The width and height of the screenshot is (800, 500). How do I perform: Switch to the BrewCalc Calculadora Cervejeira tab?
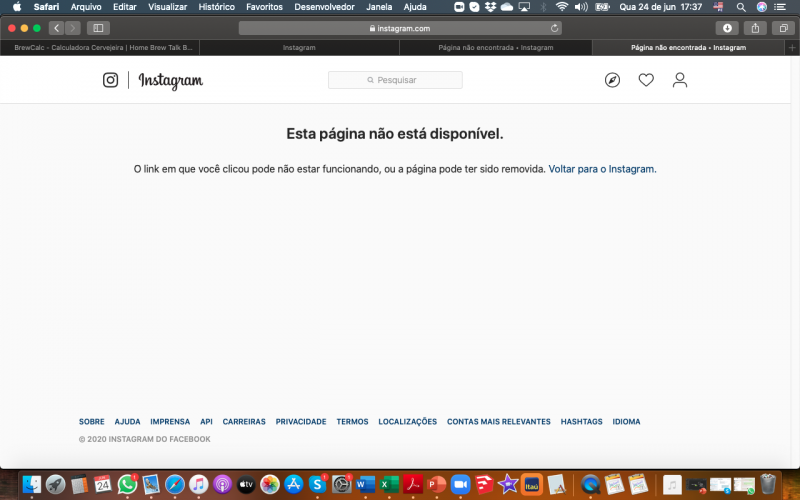pos(100,47)
